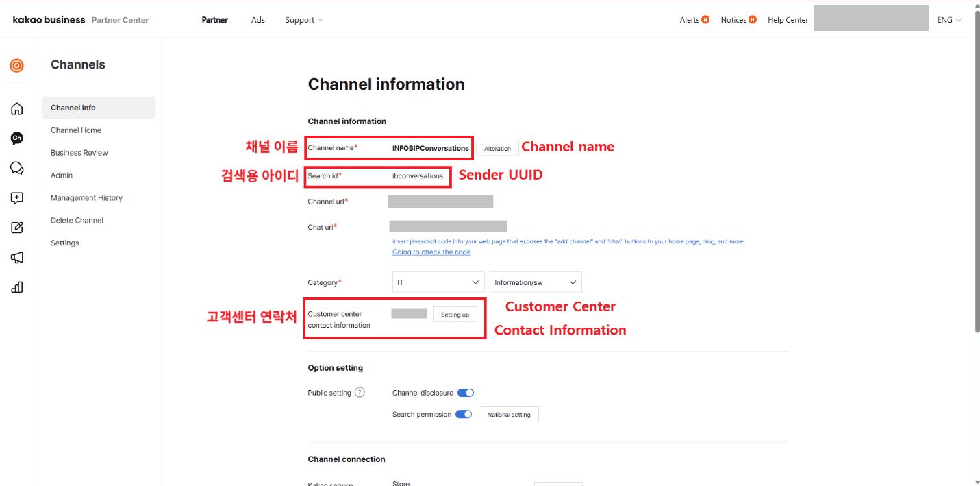Click the Alteration button
Screen dimensions: 980x486
[x=497, y=148]
